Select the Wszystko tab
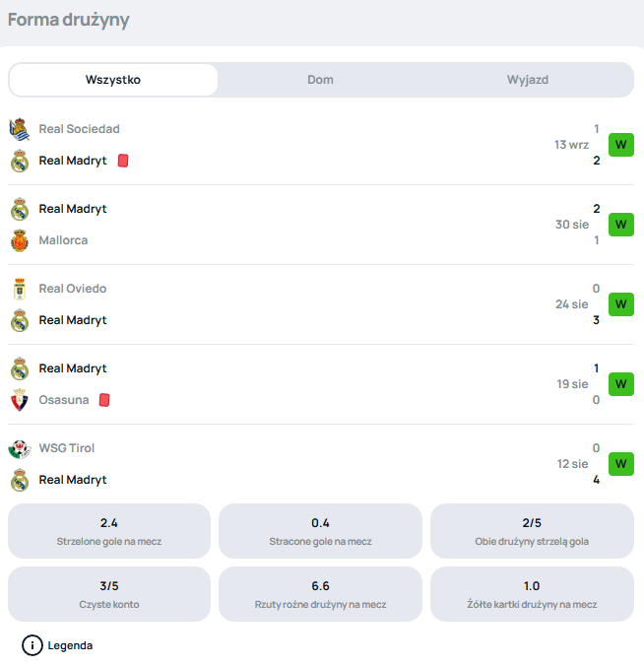The image size is (644, 666). (113, 80)
